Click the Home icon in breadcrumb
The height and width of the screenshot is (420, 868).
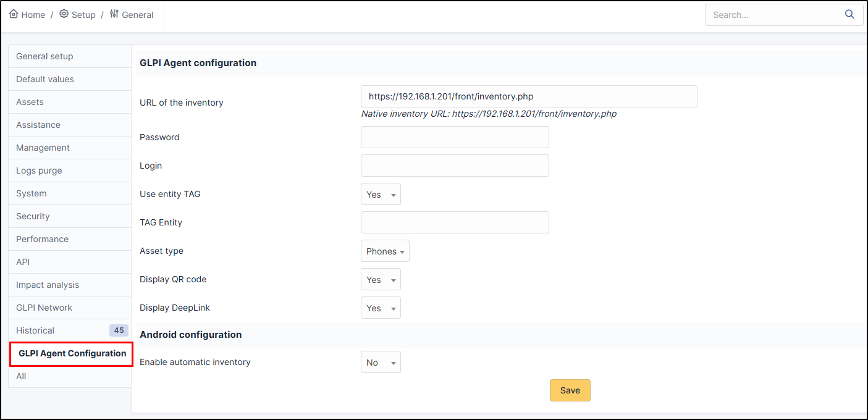[x=14, y=14]
